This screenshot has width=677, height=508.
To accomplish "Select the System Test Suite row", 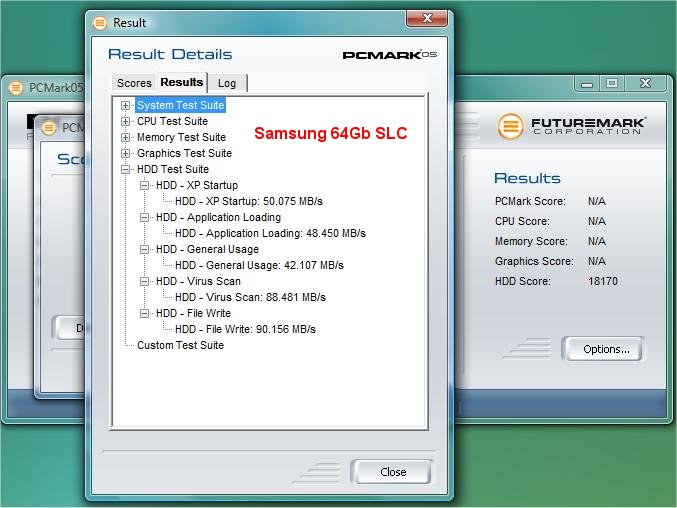I will pyautogui.click(x=180, y=105).
